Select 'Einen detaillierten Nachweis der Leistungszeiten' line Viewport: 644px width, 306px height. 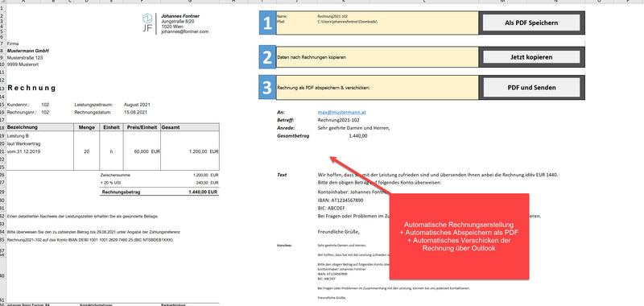(82, 216)
